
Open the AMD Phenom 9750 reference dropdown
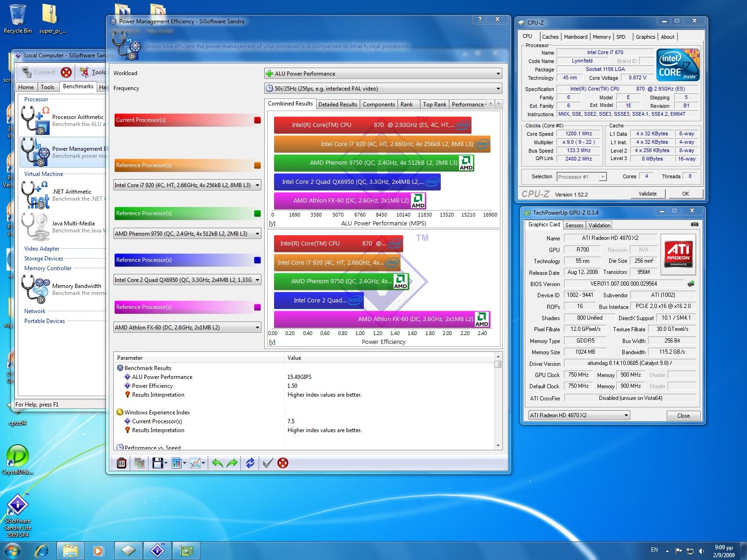[187, 234]
